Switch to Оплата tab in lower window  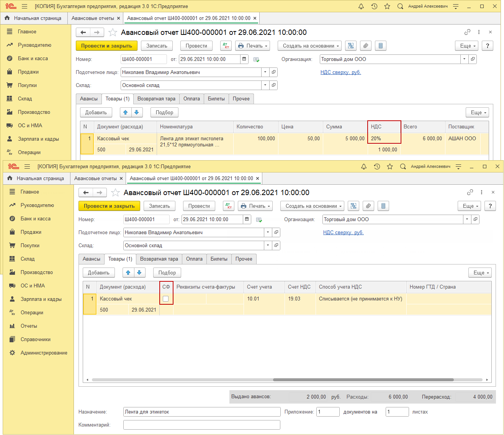click(194, 259)
